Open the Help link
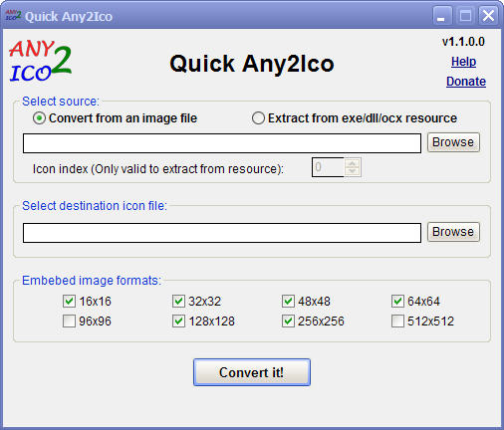The image size is (504, 430). [x=463, y=62]
